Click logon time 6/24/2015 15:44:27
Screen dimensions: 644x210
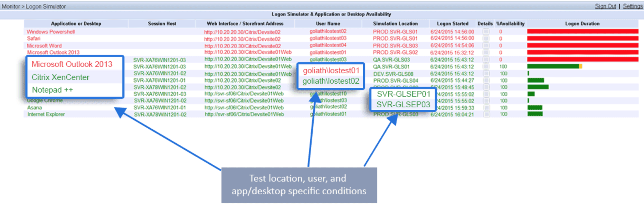click(452, 80)
